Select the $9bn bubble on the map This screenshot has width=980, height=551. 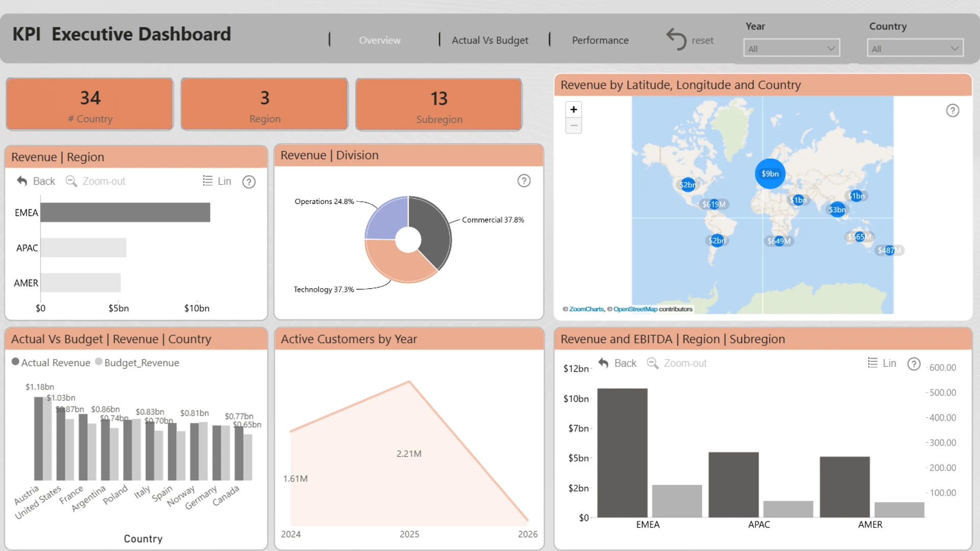[770, 174]
